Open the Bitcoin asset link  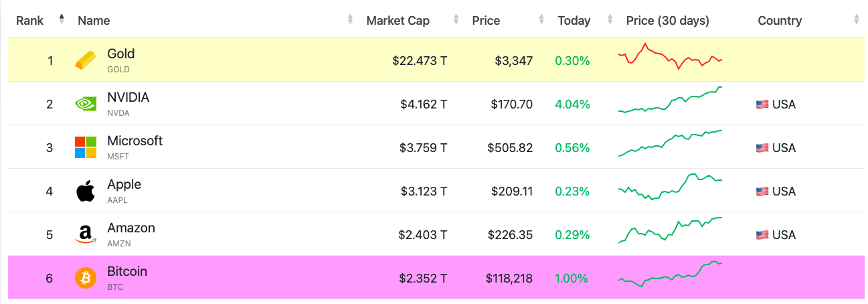(127, 271)
